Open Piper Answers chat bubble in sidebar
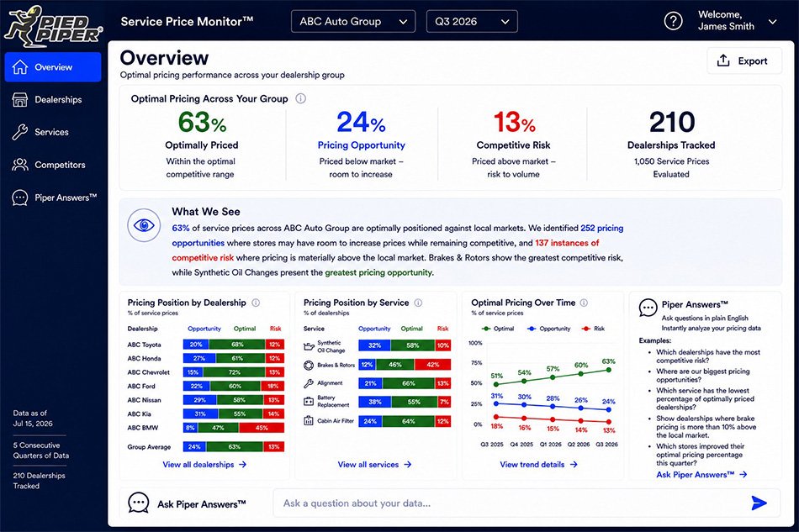Image resolution: width=799 pixels, height=532 pixels. point(20,198)
